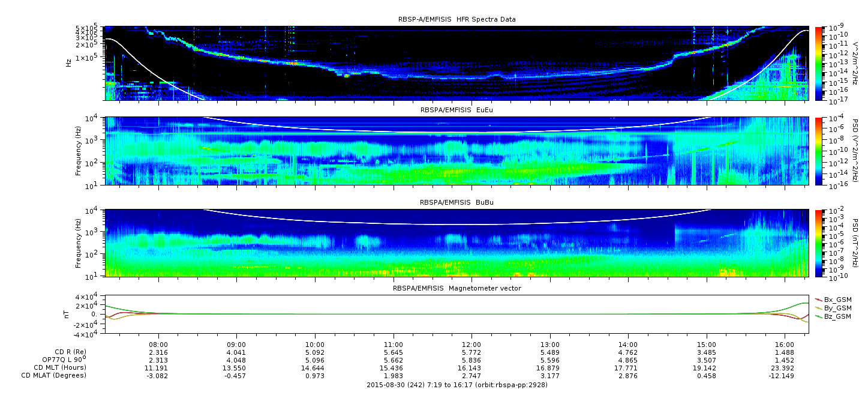868x395 pixels.
Task: Click the By_GSM yellow legend marker
Action: pos(819,307)
